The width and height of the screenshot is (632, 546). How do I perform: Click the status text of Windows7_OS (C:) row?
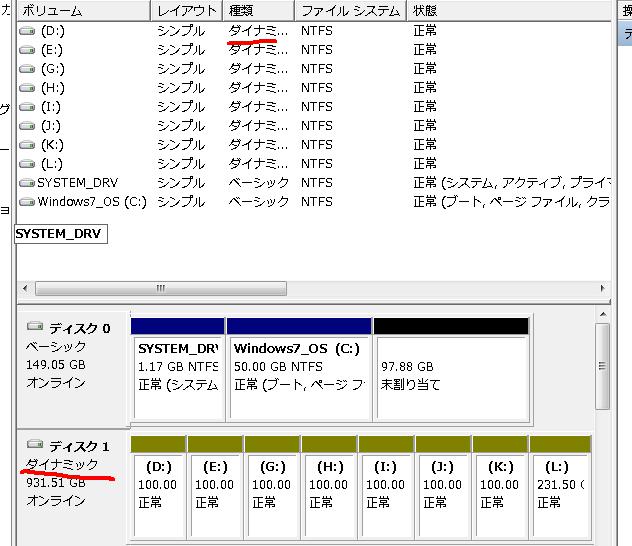point(512,201)
